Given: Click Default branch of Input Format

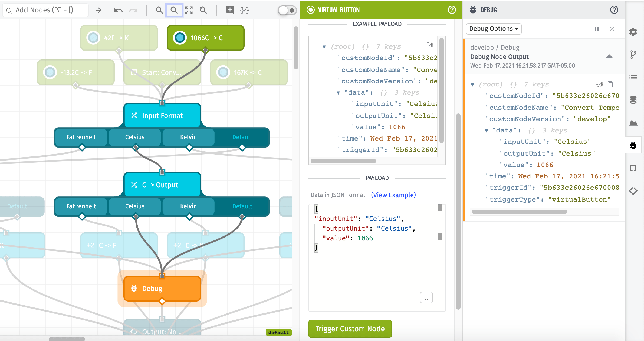Looking at the screenshot, I should [242, 137].
